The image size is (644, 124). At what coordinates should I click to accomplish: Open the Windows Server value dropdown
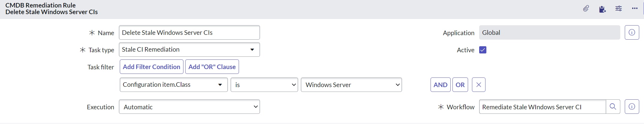(x=351, y=85)
